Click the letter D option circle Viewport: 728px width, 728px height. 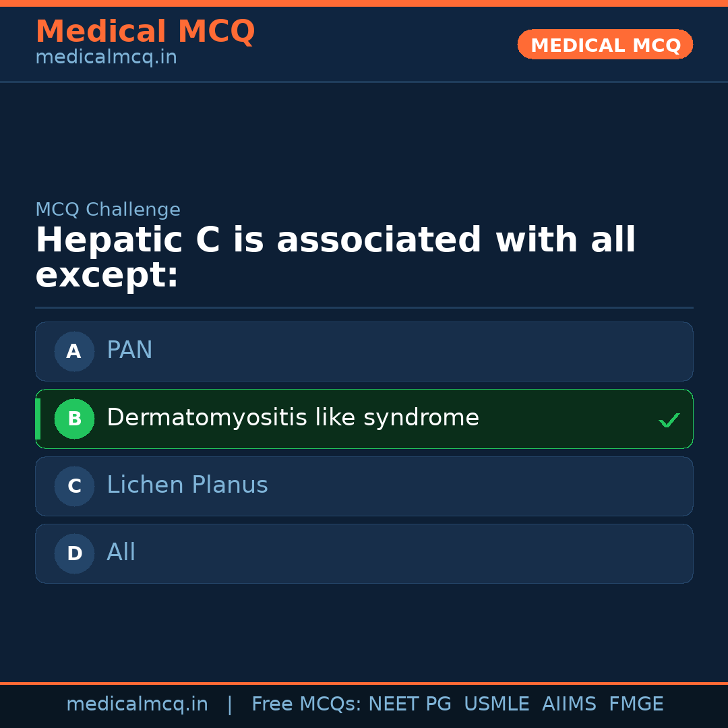74,553
